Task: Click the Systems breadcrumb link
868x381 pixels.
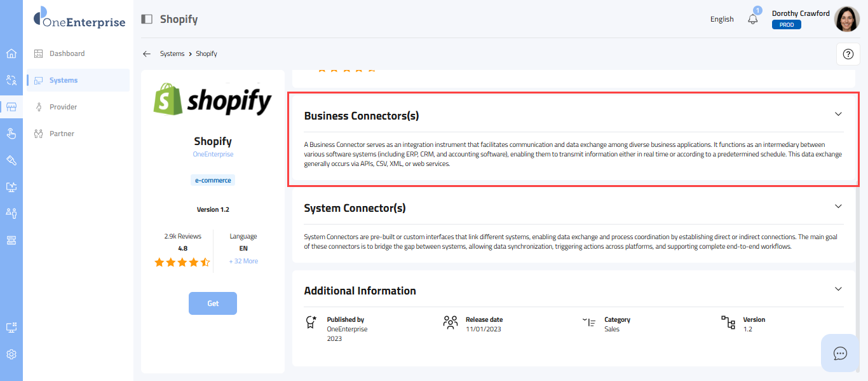Action: (172, 54)
